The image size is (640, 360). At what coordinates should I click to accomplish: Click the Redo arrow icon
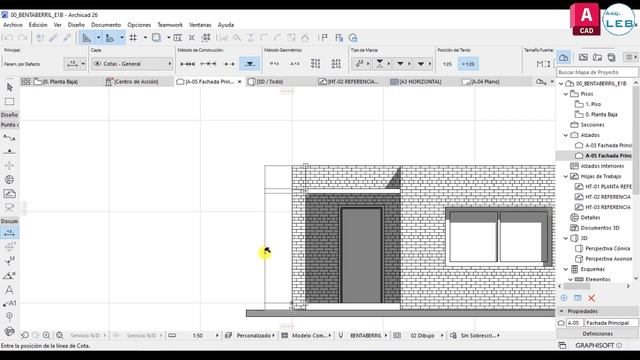click(x=22, y=38)
